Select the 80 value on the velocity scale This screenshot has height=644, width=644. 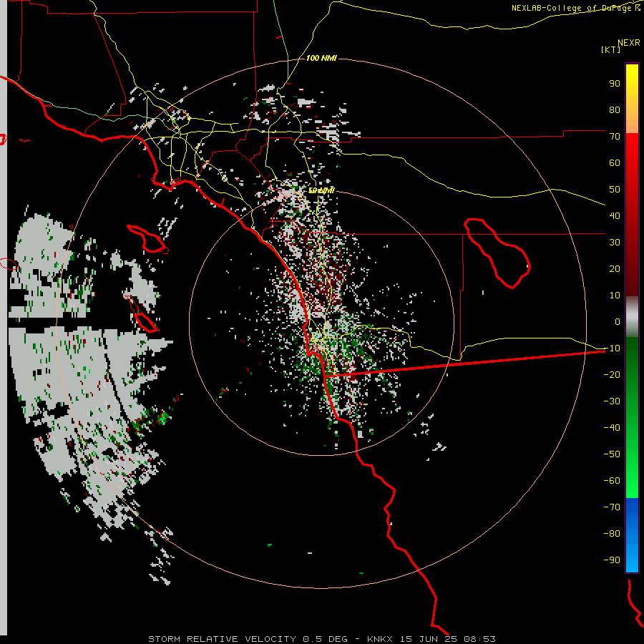tap(615, 109)
